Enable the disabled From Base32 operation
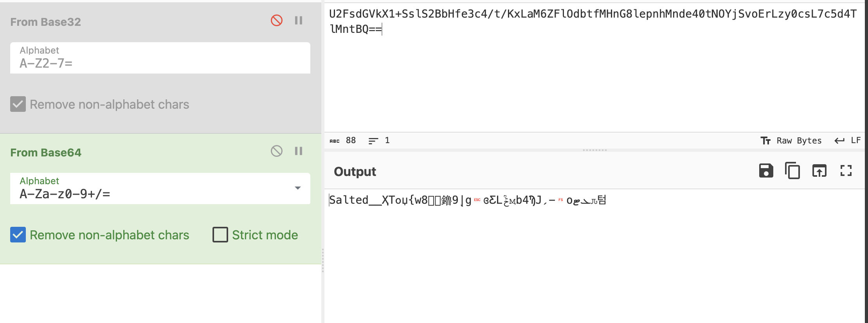 click(x=276, y=20)
